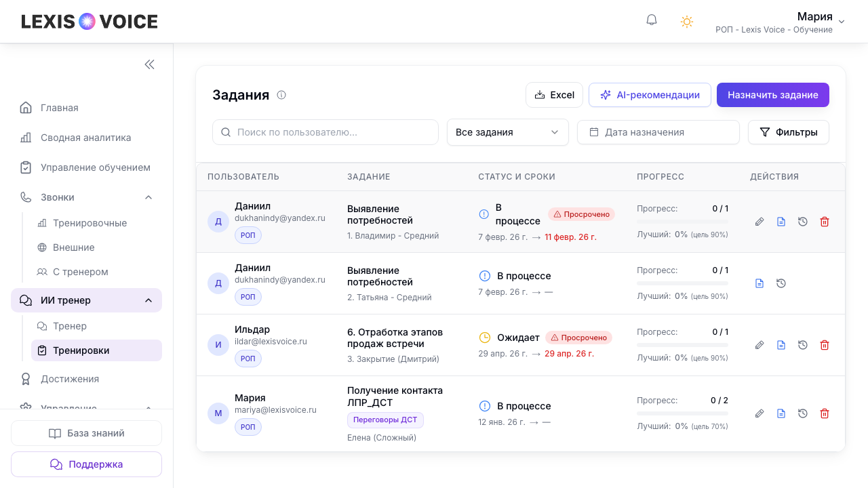
Task: Click the Елена (Сложный) scenario
Action: (x=382, y=438)
